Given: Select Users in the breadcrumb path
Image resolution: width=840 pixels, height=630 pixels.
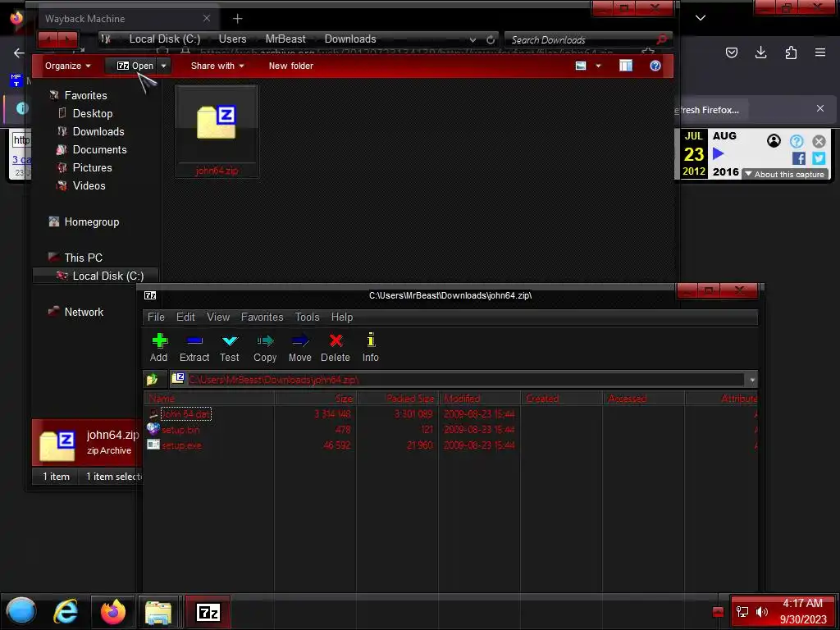Looking at the screenshot, I should [232, 39].
